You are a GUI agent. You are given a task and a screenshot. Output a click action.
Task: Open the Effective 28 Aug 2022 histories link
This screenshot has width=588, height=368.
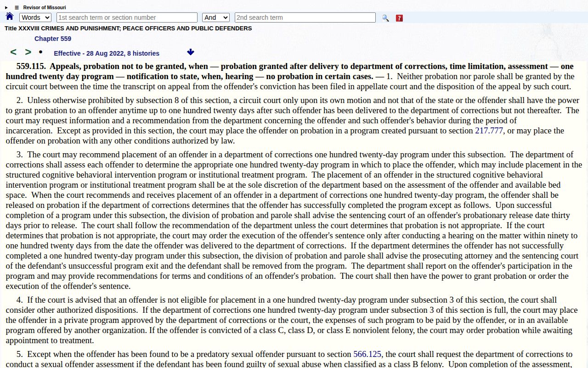107,53
